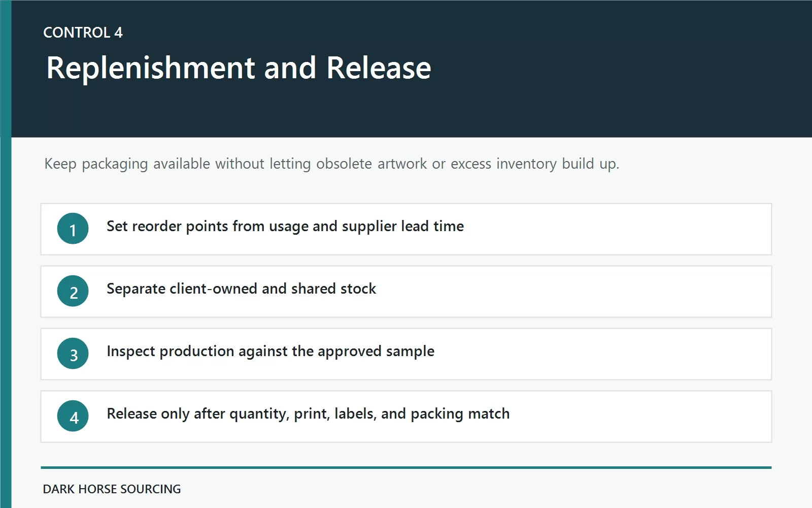
Task: Click the 'CONTROL 4' label
Action: 83,33
